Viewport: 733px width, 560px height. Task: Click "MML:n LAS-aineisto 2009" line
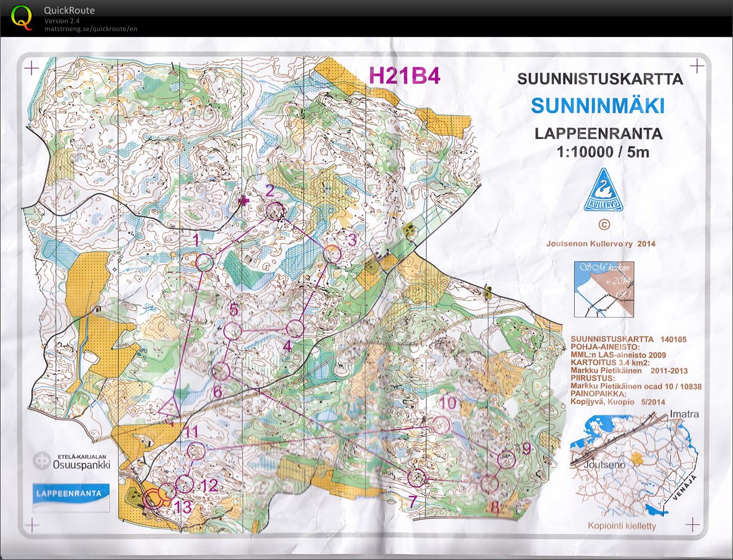(618, 355)
